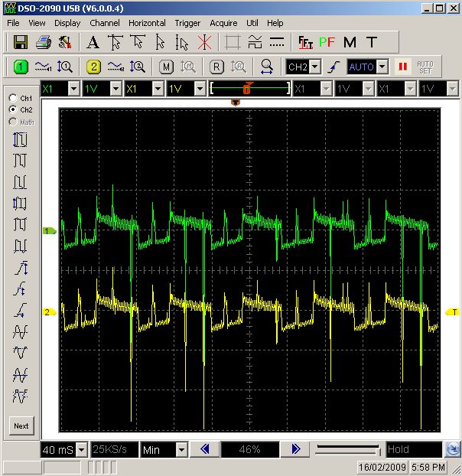Click the right blue arrow button

point(295,449)
